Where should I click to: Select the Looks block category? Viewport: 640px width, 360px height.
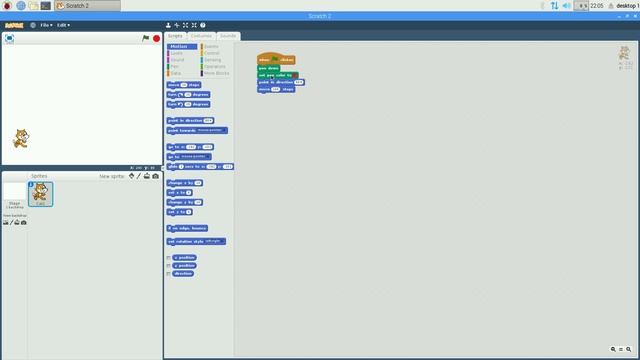point(176,53)
